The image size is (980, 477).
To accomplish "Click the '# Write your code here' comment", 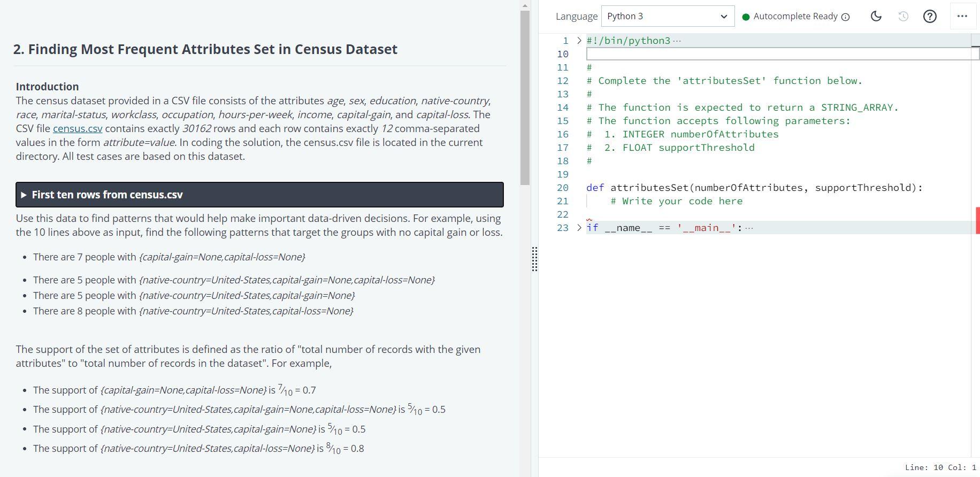I will 676,201.
